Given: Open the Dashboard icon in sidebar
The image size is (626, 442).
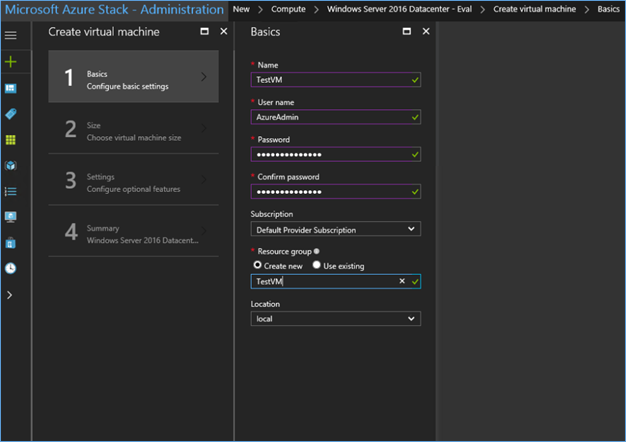Looking at the screenshot, I should click(11, 88).
